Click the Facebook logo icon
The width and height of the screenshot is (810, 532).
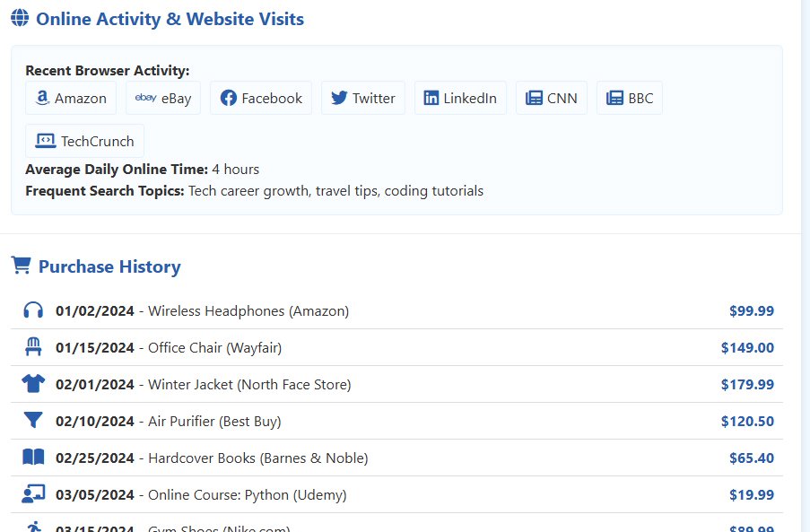click(x=229, y=98)
